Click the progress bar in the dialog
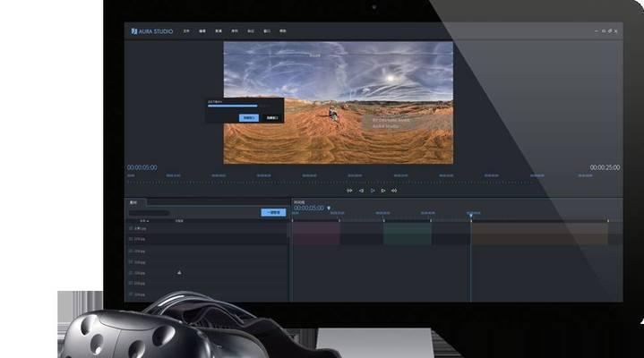Viewport: 644px width, 358px height. 233,106
